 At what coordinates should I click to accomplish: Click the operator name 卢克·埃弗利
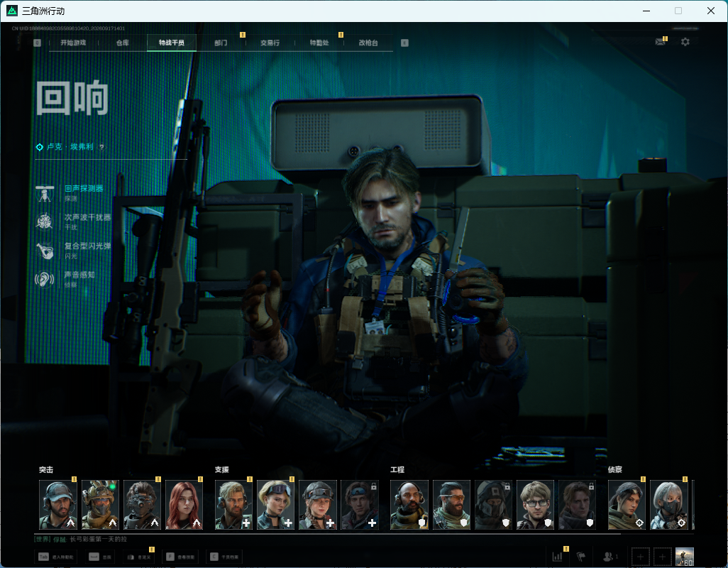pyautogui.click(x=70, y=147)
